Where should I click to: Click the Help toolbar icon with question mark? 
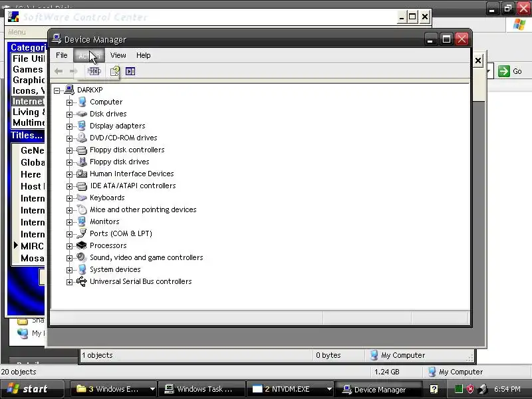[x=114, y=71]
